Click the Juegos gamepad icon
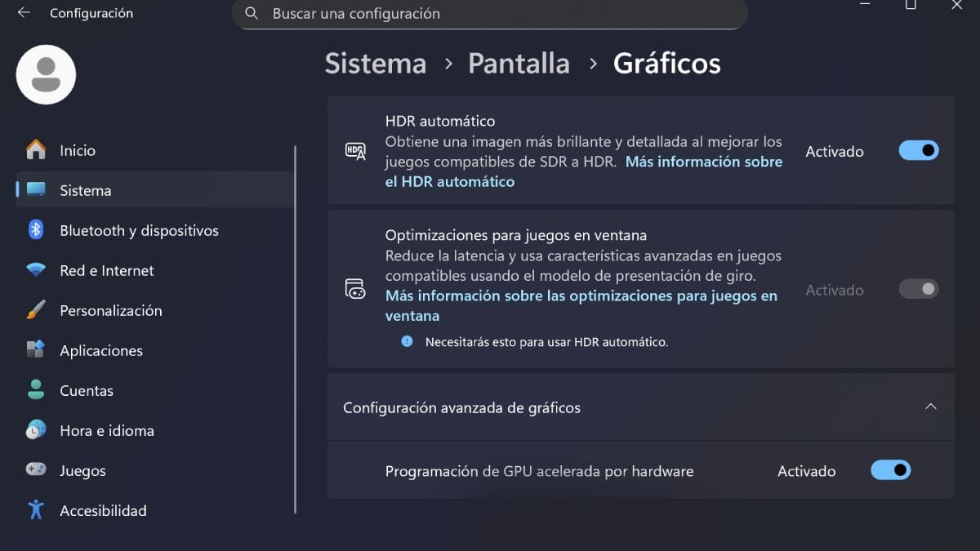The image size is (980, 551). point(36,470)
